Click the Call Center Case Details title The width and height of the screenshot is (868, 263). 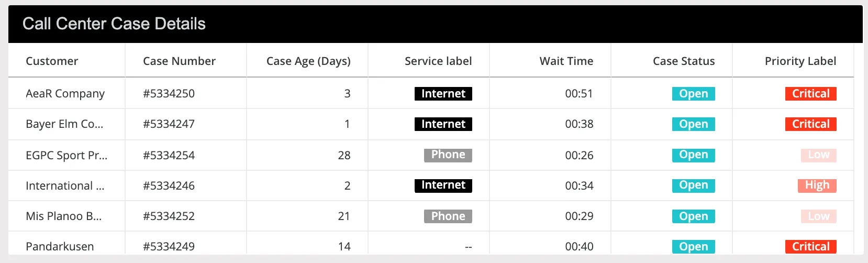[x=114, y=24]
